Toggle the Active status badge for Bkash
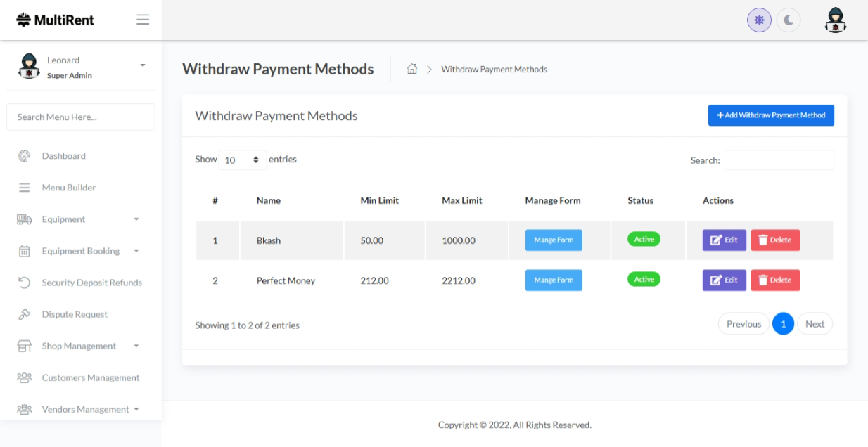 (644, 240)
